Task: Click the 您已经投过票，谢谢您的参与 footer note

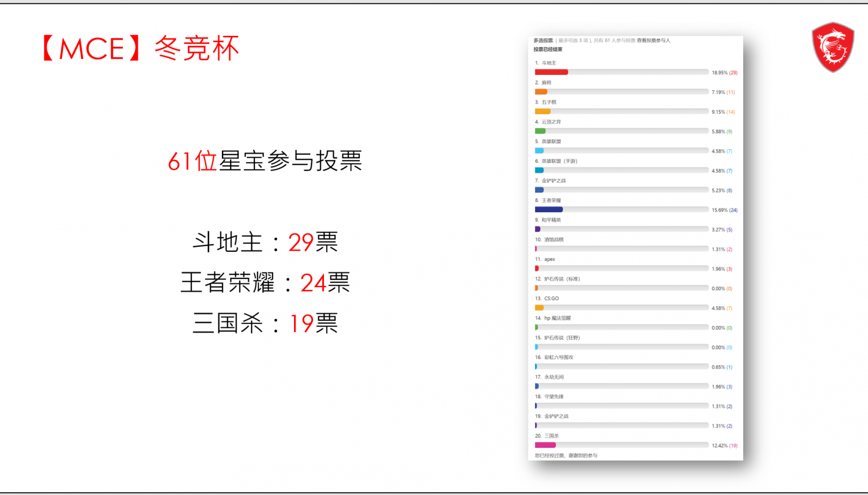Action: 566,455
